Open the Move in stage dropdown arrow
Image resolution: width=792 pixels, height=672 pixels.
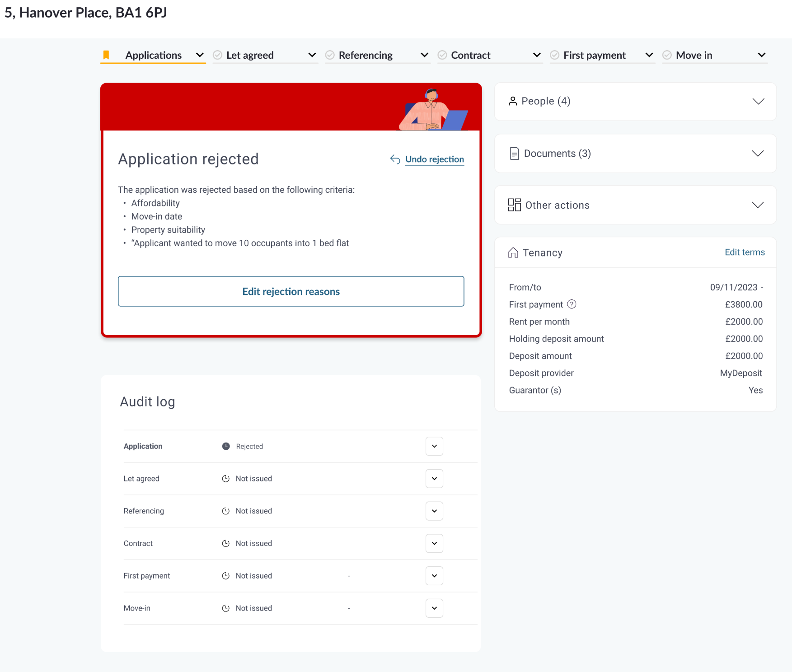762,55
